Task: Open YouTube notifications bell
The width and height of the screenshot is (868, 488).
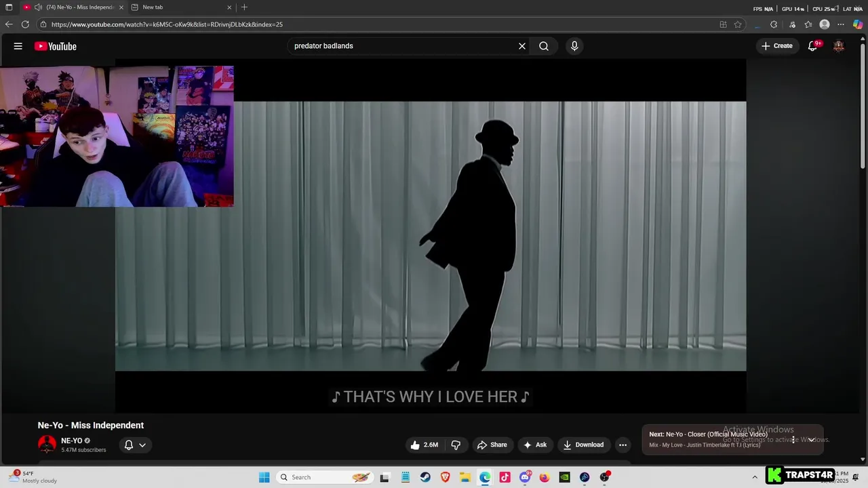Action: tap(813, 46)
